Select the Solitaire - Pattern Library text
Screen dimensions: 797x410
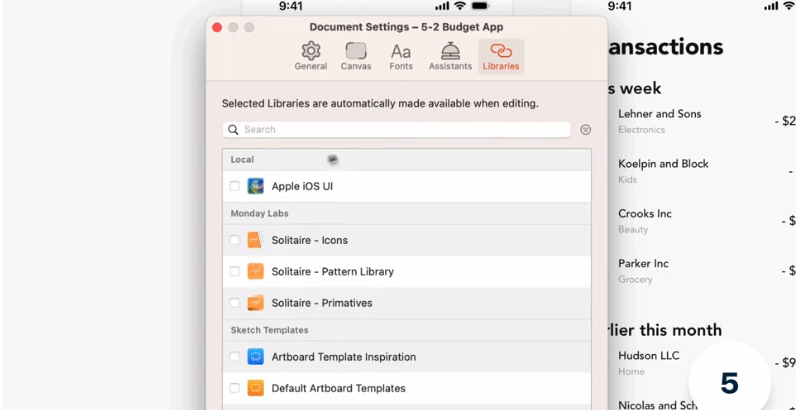332,272
